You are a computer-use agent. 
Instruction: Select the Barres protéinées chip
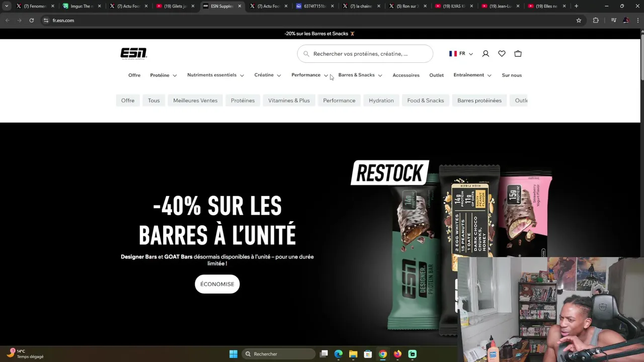click(479, 101)
